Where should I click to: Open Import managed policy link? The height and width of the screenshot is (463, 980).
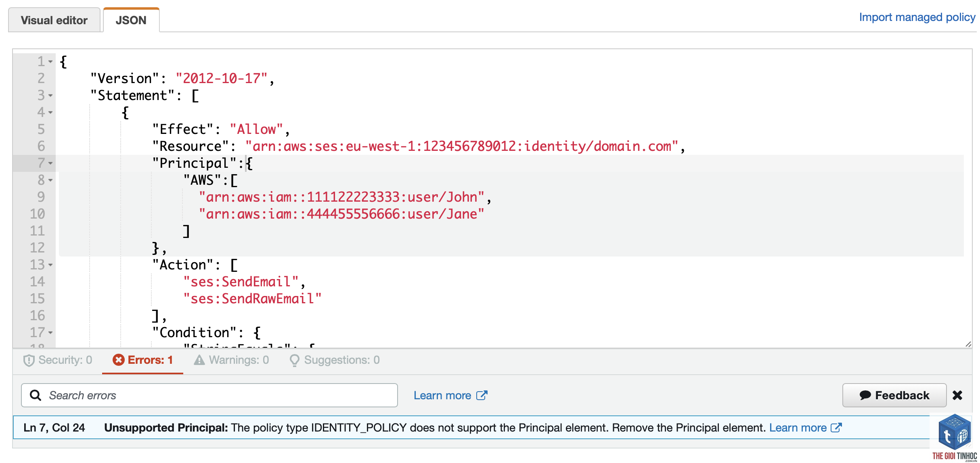coord(917,17)
